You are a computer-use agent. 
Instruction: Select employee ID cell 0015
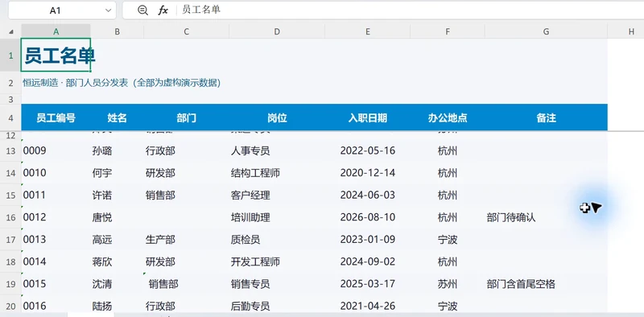[x=56, y=284]
